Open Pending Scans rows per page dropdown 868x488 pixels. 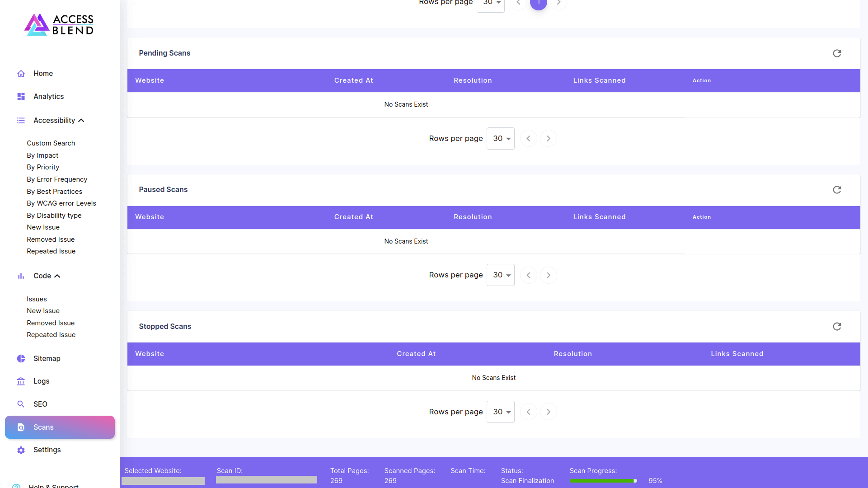click(501, 139)
